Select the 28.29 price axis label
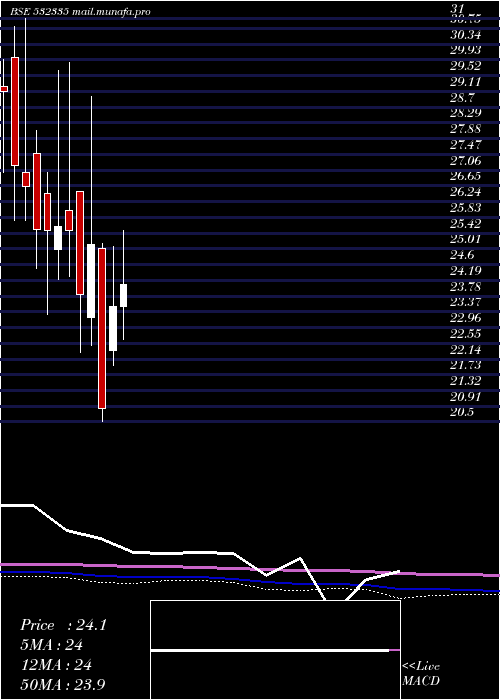The image size is (500, 700). tap(465, 113)
